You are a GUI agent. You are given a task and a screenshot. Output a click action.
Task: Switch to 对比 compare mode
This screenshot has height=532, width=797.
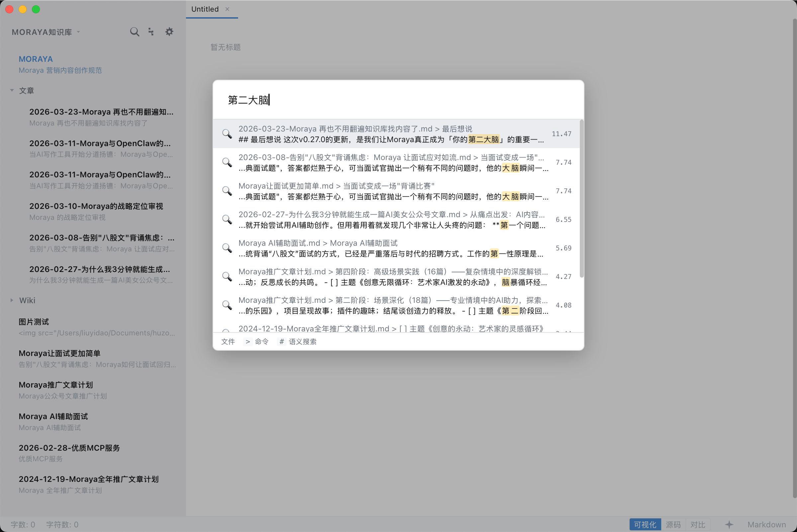click(698, 525)
